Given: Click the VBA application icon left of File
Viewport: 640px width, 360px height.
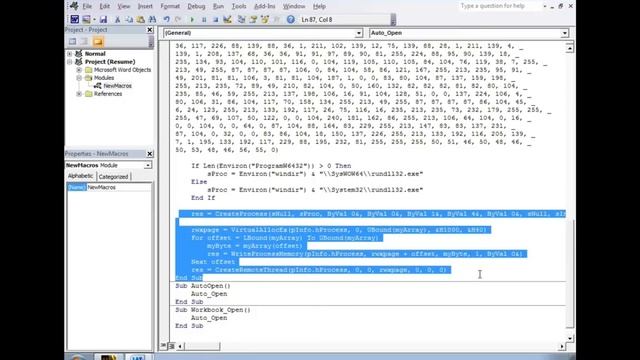Looking at the screenshot, I should (74, 6).
